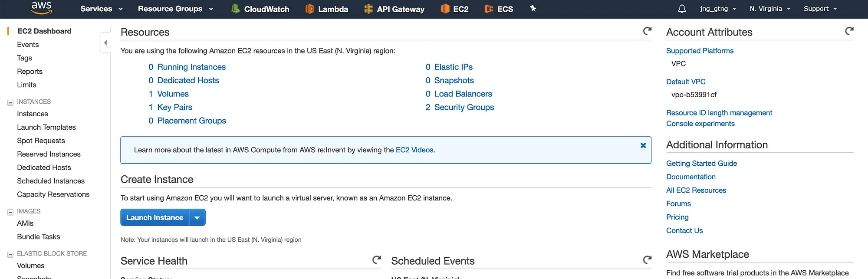Open the EC2 Videos link
This screenshot has height=279, width=868.
click(x=414, y=150)
